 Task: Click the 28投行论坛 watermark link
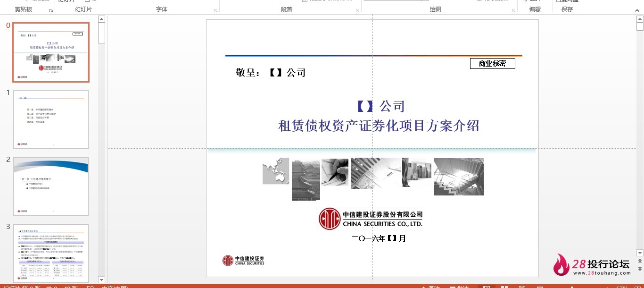(x=593, y=265)
